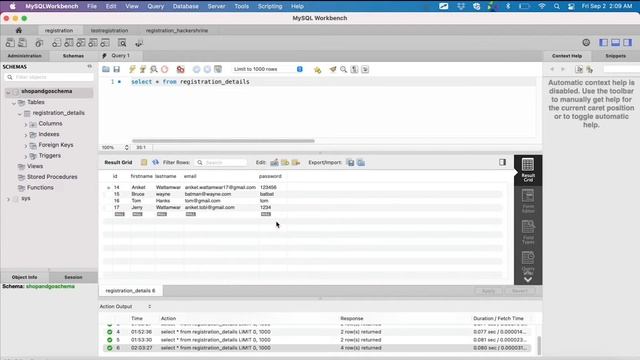
Task: Find in query editor magnifier icon
Action: [344, 69]
